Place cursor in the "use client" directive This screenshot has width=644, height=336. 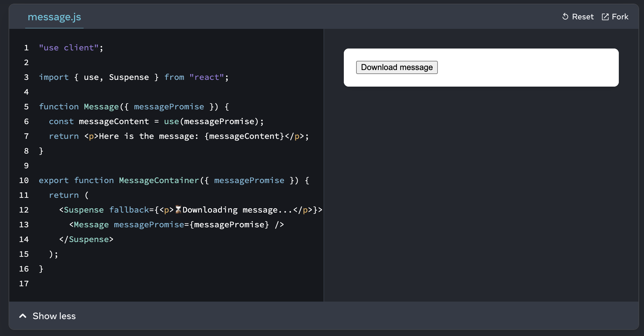pos(69,48)
